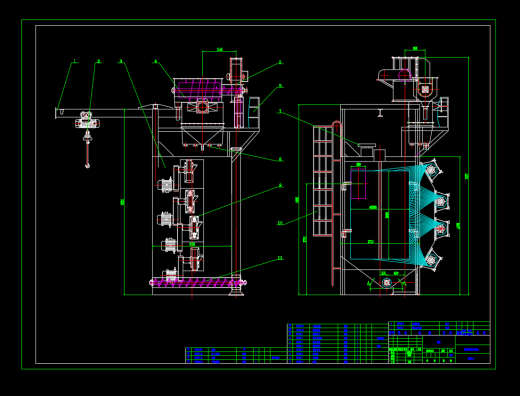This screenshot has width=520, height=396.
Task: Pick the crane hook at the hoist bottom
Action: coord(87,165)
